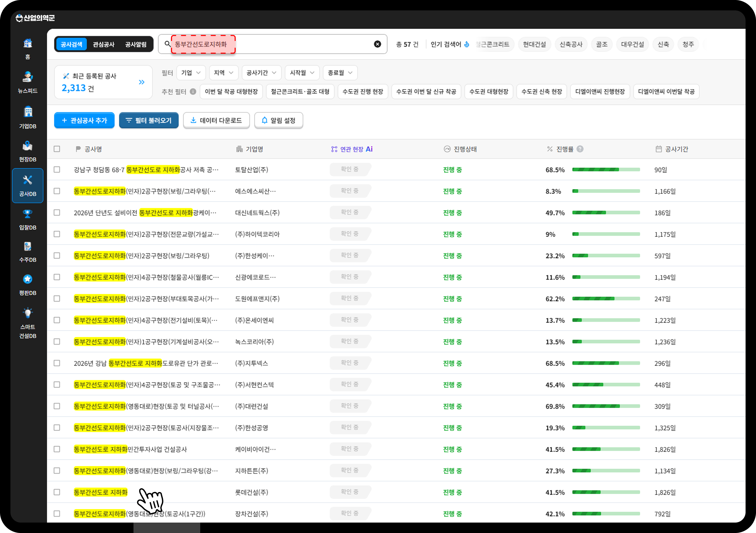756x533 pixels.
Task: Switch to the 관심공사 tab
Action: tap(104, 45)
